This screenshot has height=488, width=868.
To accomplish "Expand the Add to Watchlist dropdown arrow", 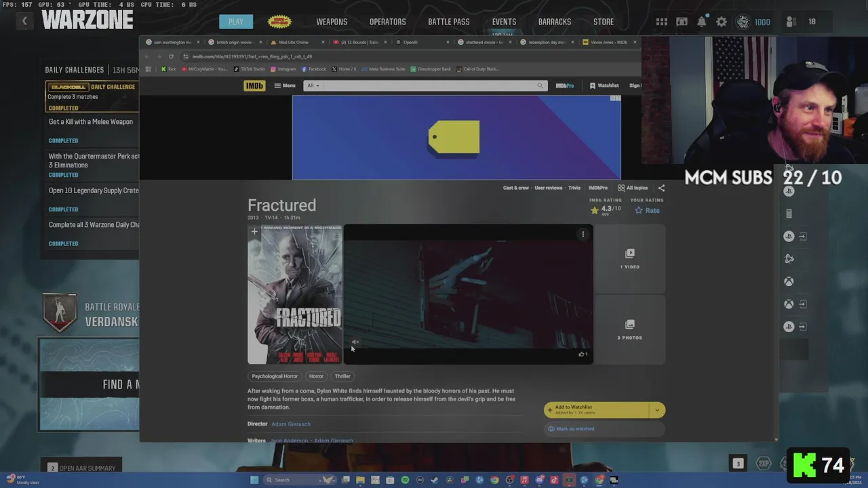I will point(656,410).
